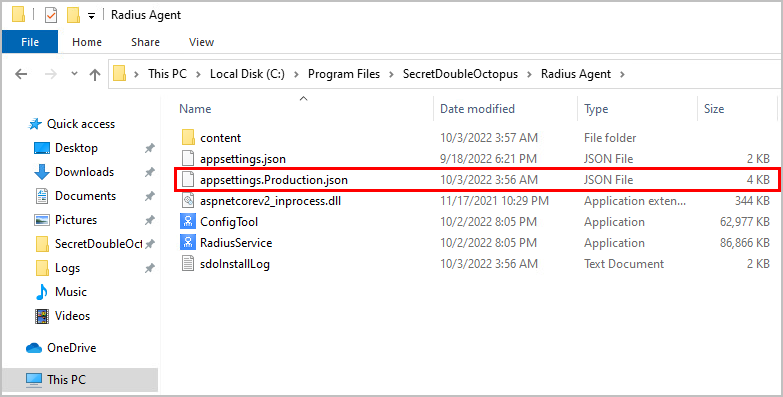This screenshot has width=783, height=397.
Task: Select sdoInstallLog file name
Action: pyautogui.click(x=235, y=264)
